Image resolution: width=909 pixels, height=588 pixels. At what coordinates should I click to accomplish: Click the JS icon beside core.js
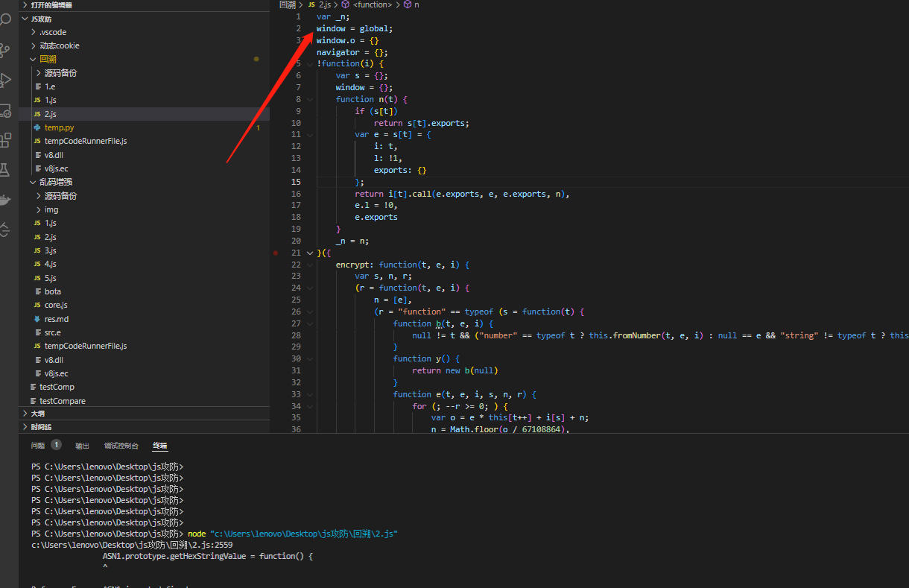pyautogui.click(x=37, y=305)
